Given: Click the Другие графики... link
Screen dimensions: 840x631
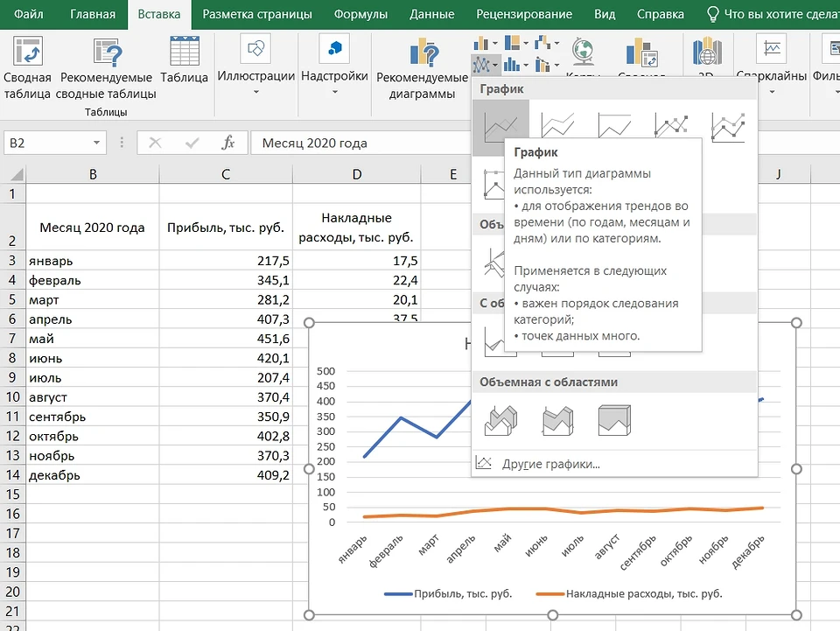Looking at the screenshot, I should click(550, 464).
